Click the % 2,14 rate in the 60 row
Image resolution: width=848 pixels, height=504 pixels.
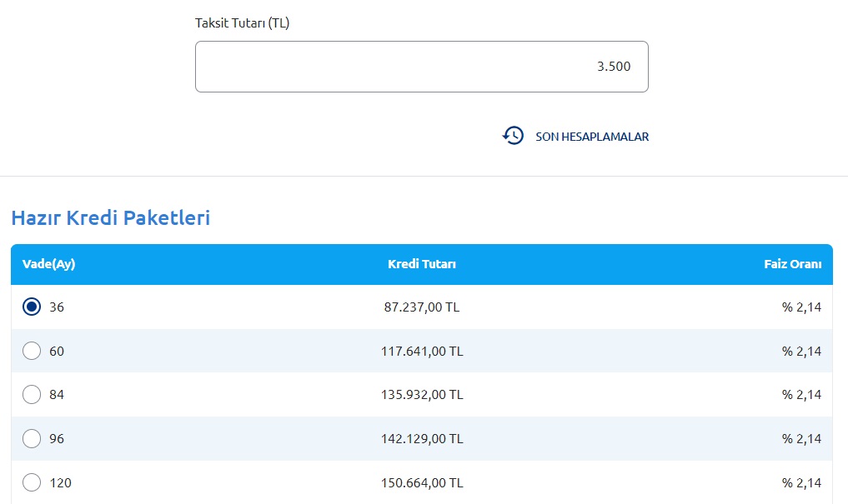click(x=801, y=351)
